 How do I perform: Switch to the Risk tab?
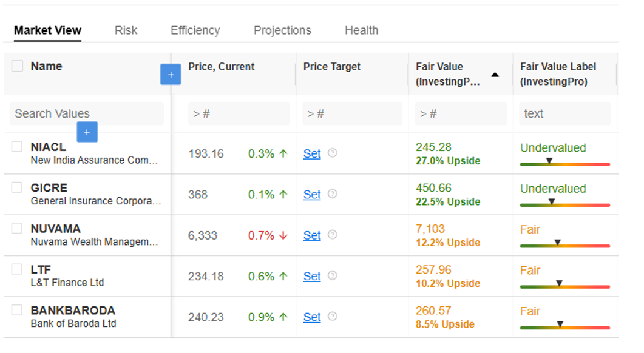pos(126,30)
